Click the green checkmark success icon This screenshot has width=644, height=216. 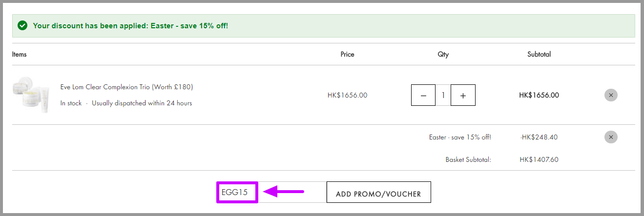22,25
